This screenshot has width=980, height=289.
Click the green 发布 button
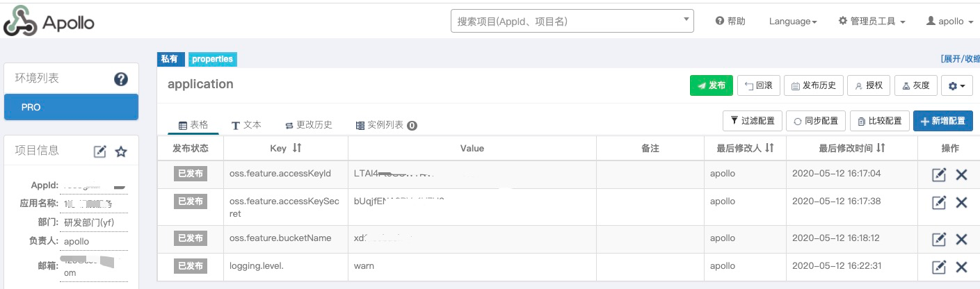click(x=710, y=85)
